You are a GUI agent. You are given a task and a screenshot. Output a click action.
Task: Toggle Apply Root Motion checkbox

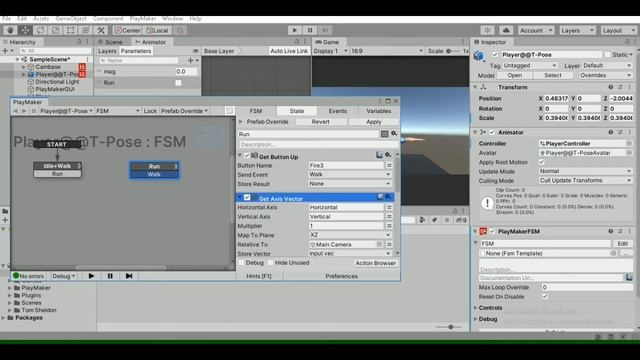(542, 162)
